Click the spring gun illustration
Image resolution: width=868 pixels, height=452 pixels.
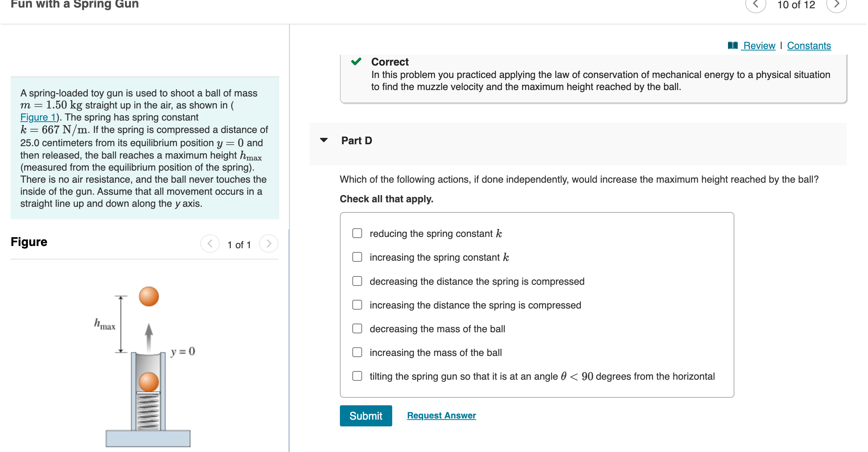148,392
